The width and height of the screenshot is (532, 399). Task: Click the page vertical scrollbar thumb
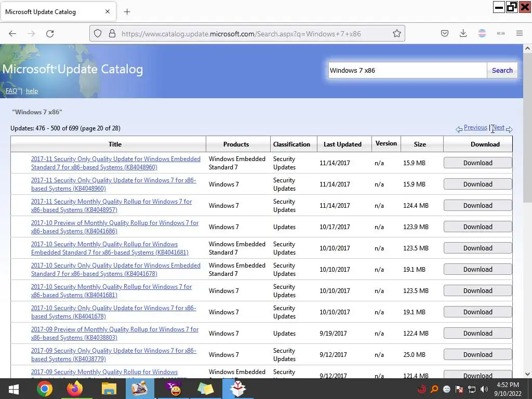click(527, 129)
